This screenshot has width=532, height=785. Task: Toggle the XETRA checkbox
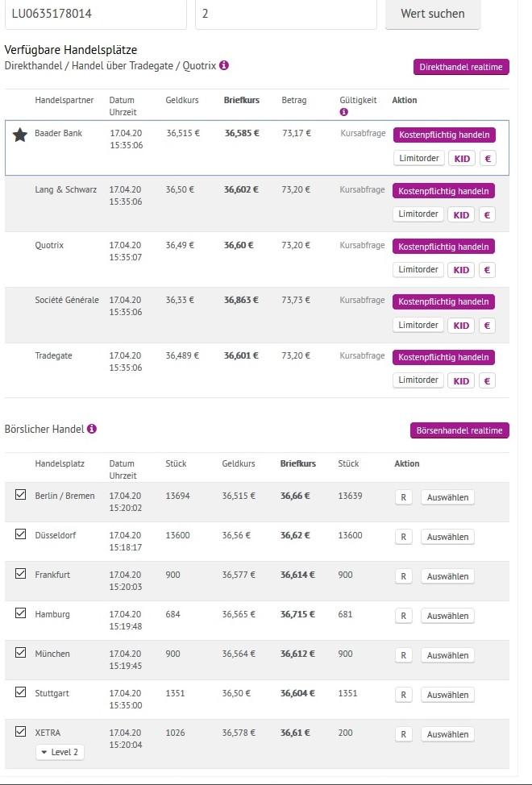tap(21, 731)
